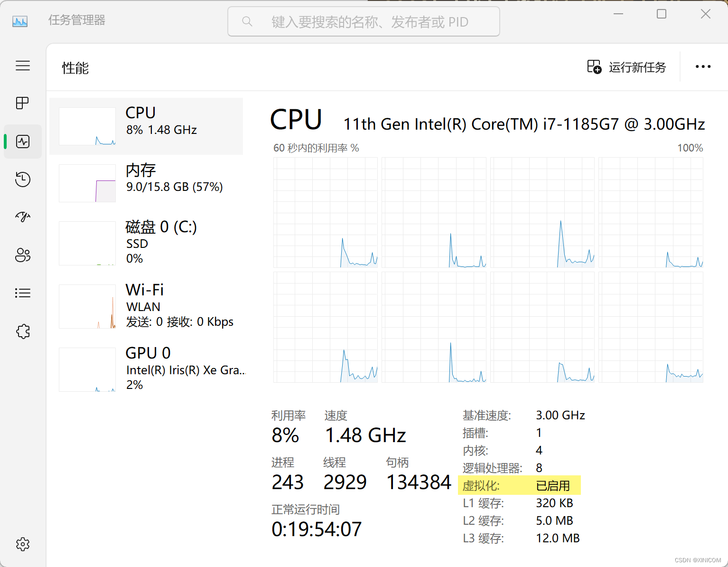Select the Performance page icon in sidebar
This screenshot has height=567, width=728.
click(x=23, y=142)
